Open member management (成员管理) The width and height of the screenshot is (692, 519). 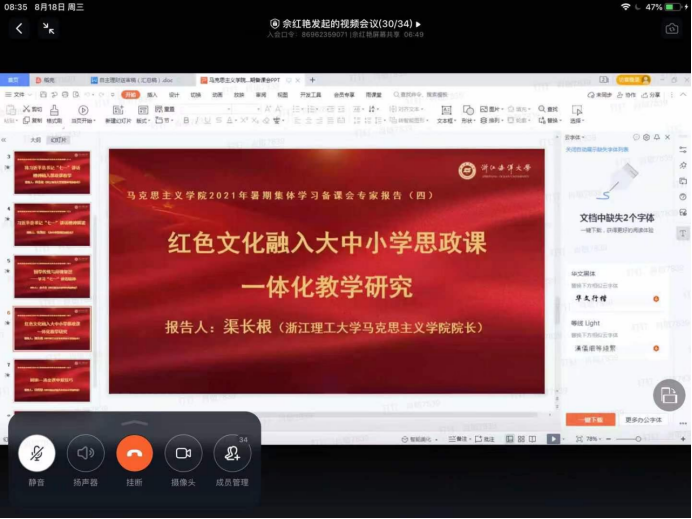coord(233,453)
